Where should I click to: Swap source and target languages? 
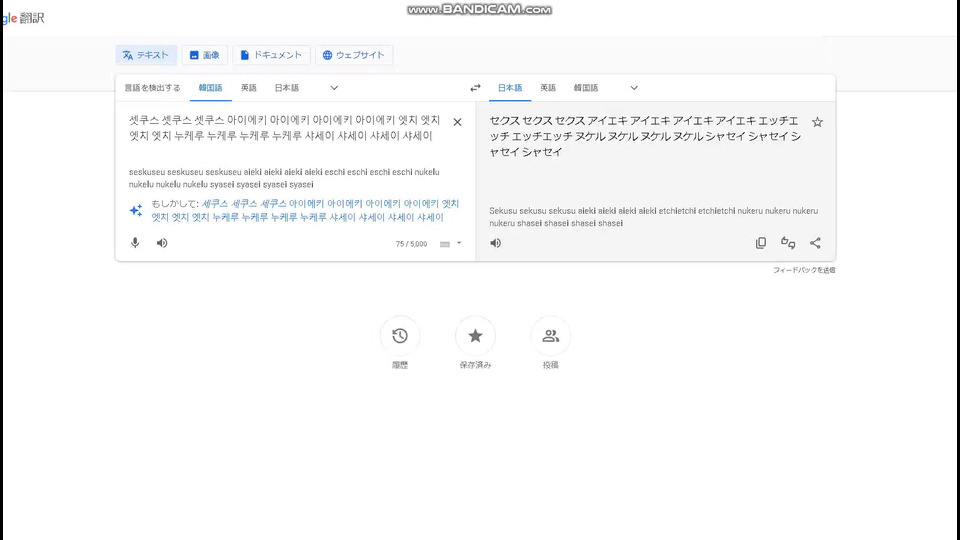(475, 88)
